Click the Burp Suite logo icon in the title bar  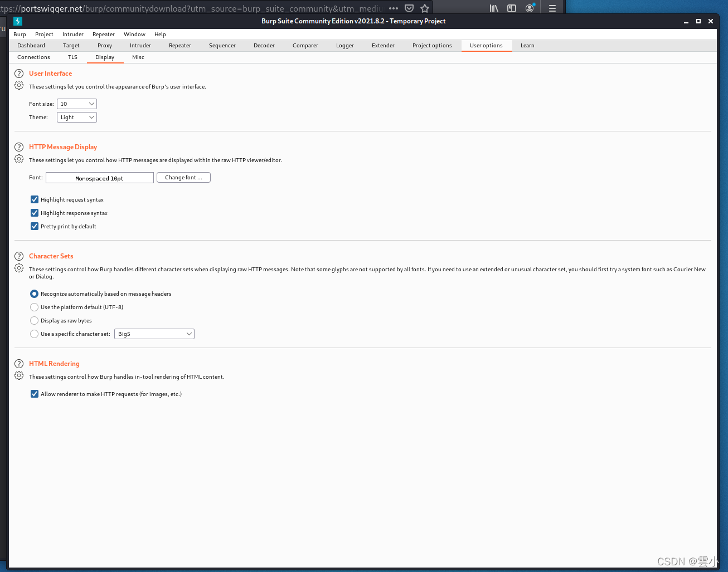pos(18,21)
